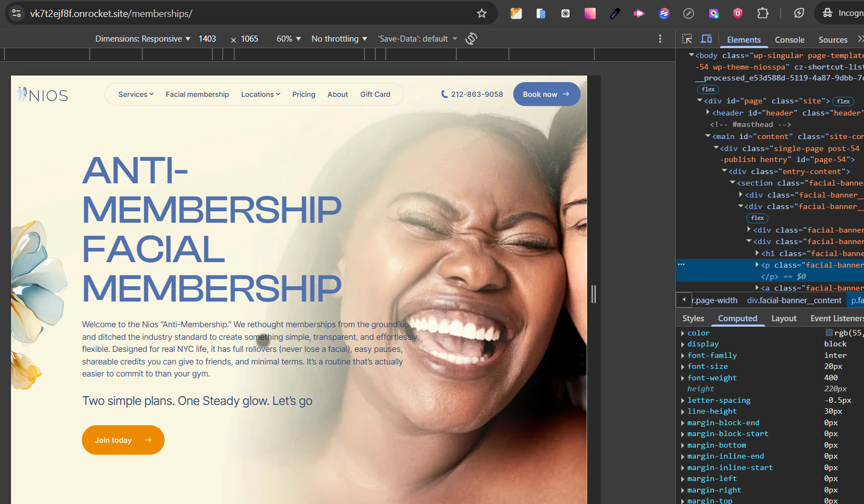Image resolution: width=864 pixels, height=504 pixels.
Task: Open the Services menu on the website
Action: 136,94
